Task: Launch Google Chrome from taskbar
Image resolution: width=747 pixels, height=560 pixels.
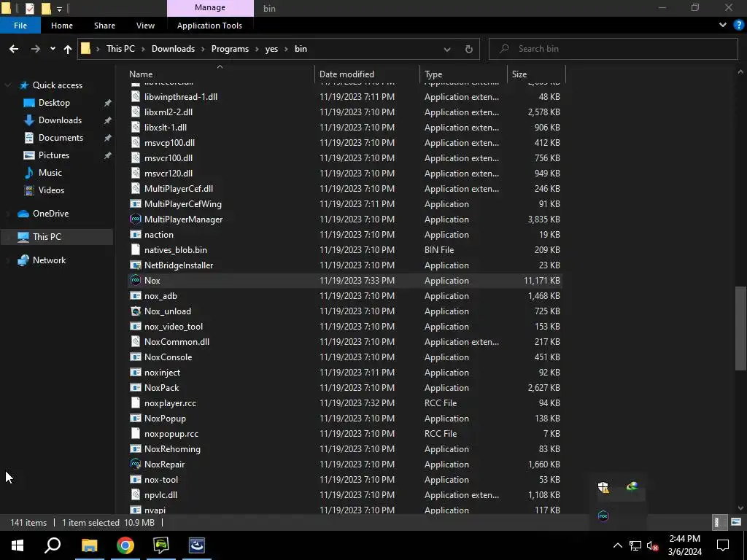Action: coord(125,545)
